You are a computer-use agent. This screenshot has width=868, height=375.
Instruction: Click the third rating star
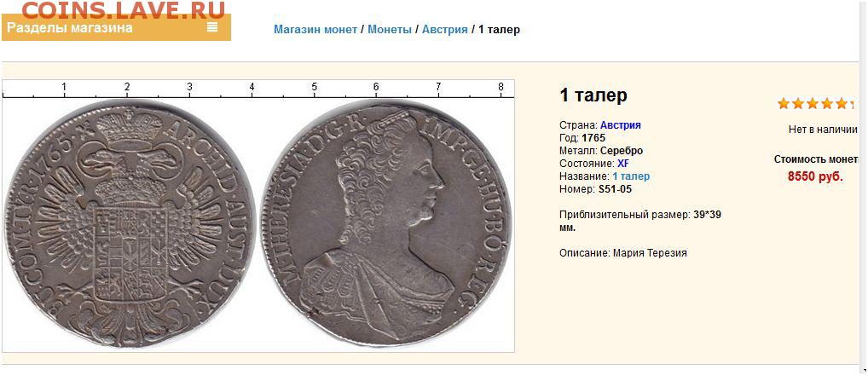pos(813,103)
